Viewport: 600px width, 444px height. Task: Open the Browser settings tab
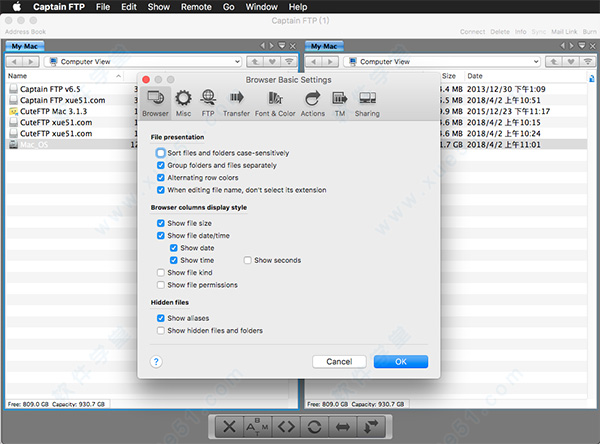click(x=155, y=103)
